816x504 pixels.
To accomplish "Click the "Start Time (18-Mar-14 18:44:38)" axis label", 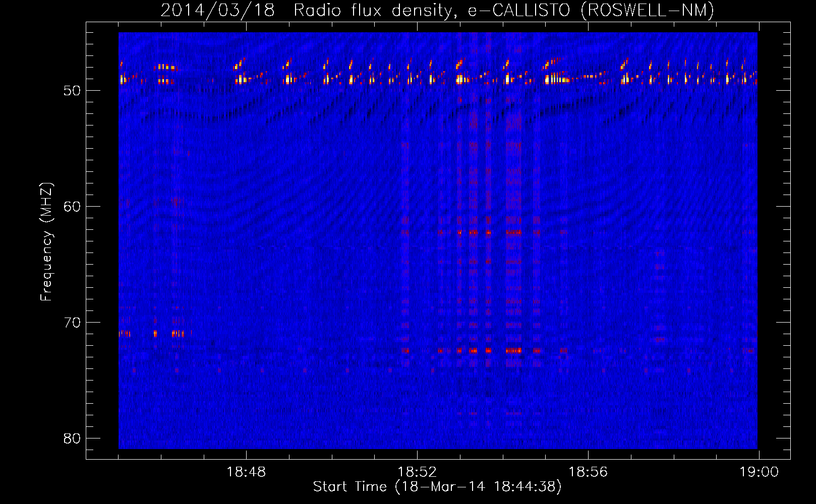I will pos(437,487).
